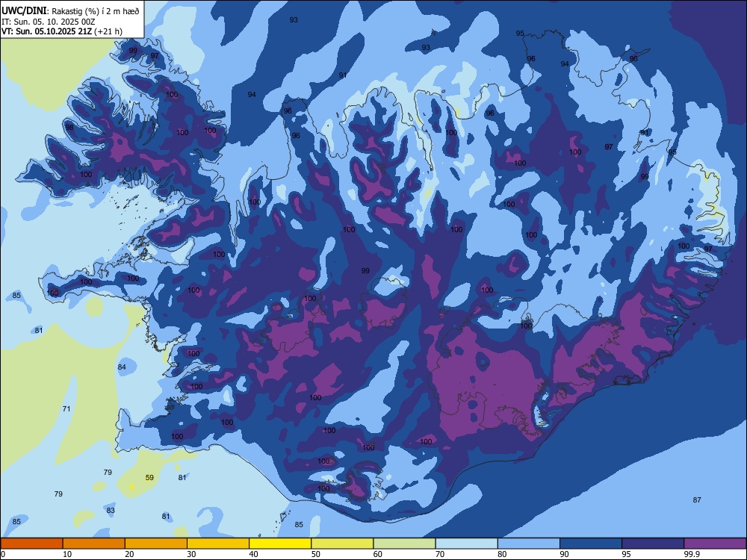The image size is (747, 560).
Task: Select the bright yellow 40–50 legend swatch
Action: [x=280, y=544]
